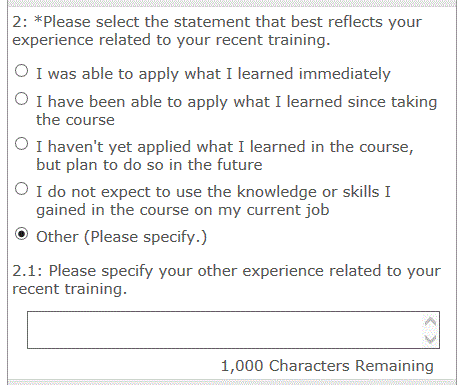Click the down arrow in the text area scrollbar
The height and width of the screenshot is (385, 463).
tap(430, 339)
